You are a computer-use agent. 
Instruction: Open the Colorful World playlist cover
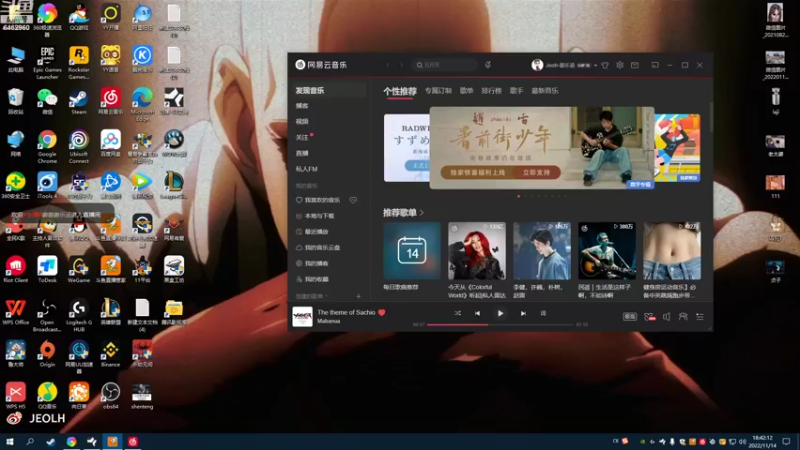(477, 251)
